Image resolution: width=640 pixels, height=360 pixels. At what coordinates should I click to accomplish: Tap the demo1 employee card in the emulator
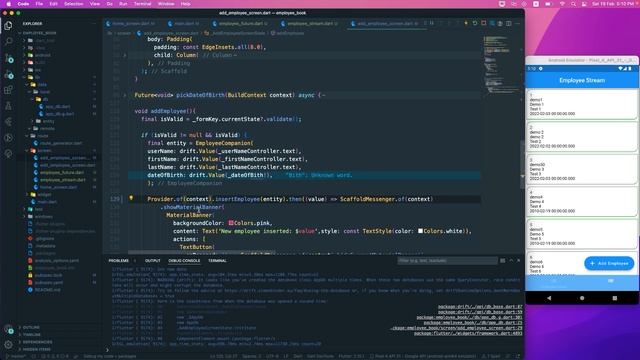pos(582,104)
